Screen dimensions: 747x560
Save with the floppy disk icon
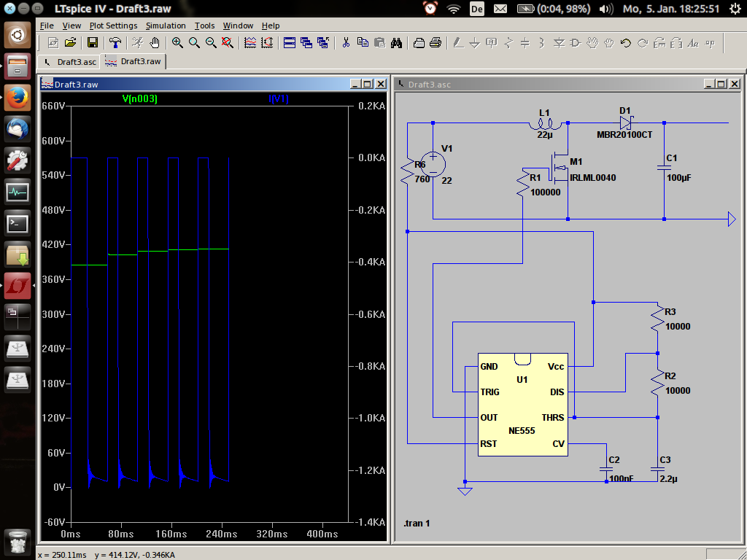point(93,43)
